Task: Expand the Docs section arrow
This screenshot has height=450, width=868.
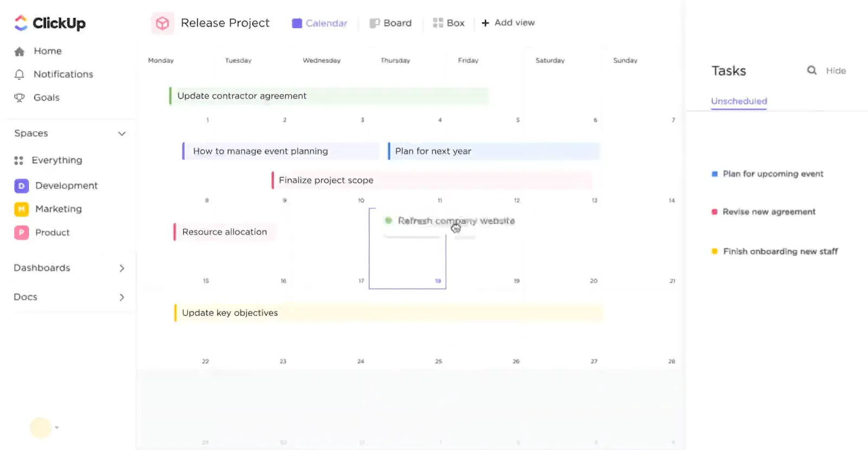Action: [122, 297]
